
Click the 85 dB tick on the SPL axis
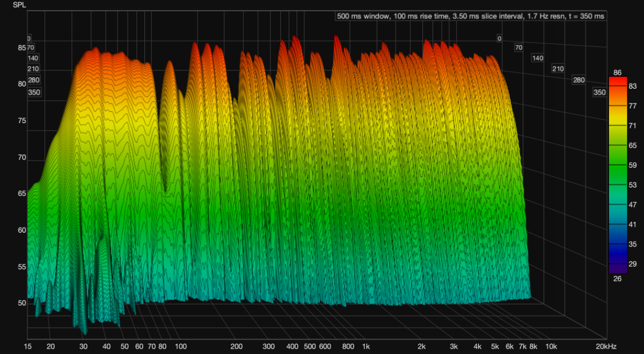(x=22, y=48)
